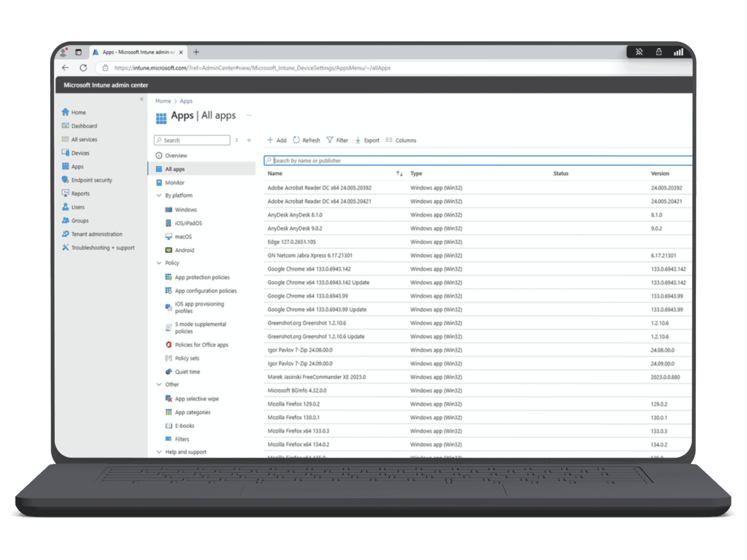Open Groups in the sidebar
Viewport: 747px width, 560px height.
(75, 220)
